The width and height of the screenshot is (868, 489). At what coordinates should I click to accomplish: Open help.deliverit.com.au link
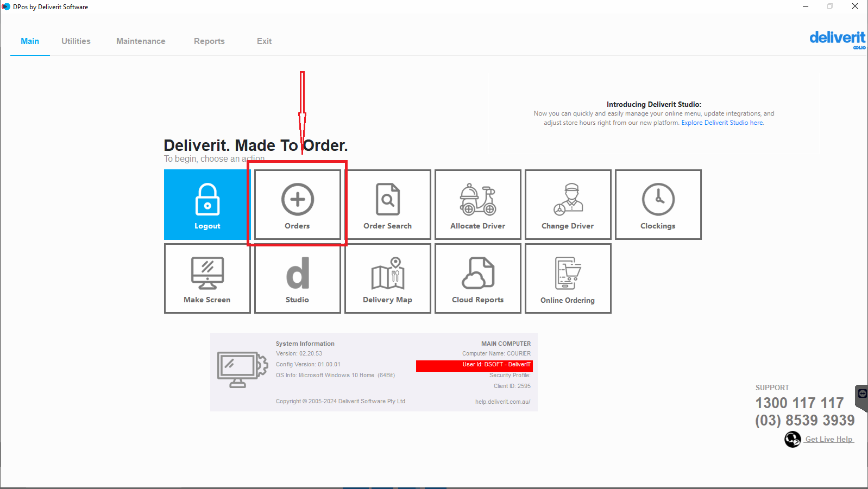tap(502, 402)
